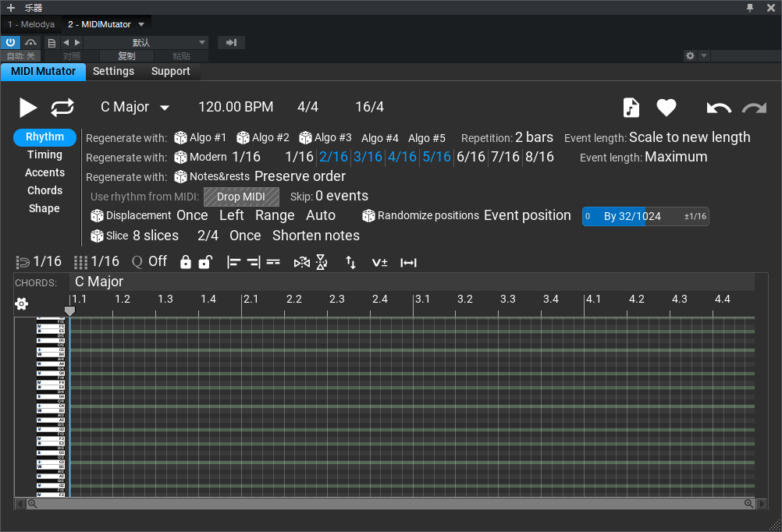Image resolution: width=782 pixels, height=532 pixels.
Task: Roll the Algo #2 dice
Action: (x=243, y=137)
